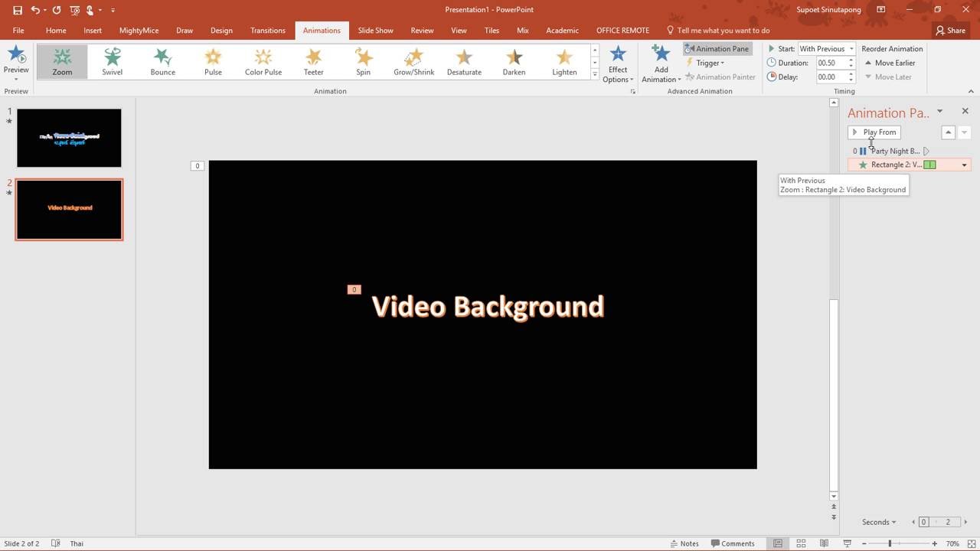Click Start From Beginning quick access icon
Image resolution: width=980 pixels, height=551 pixels.
[x=74, y=10]
